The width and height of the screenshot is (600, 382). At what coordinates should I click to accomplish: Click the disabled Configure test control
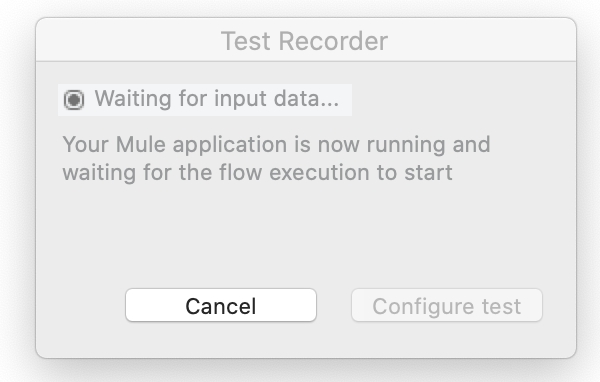pos(447,305)
